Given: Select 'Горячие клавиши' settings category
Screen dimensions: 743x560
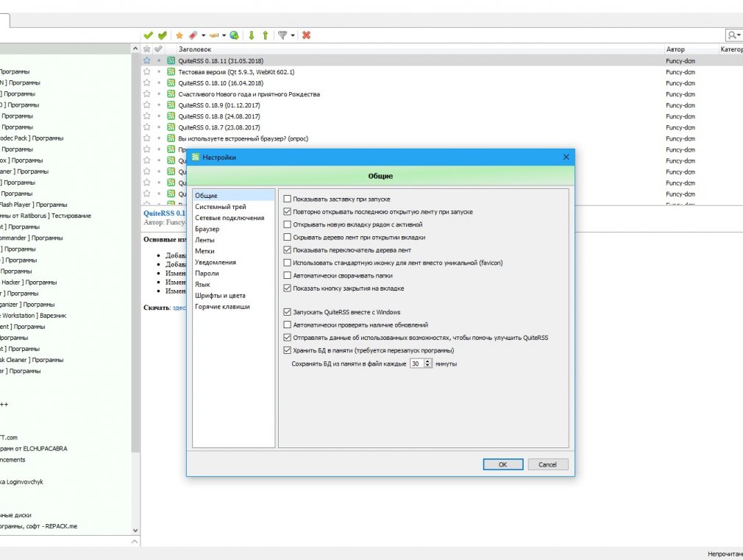Looking at the screenshot, I should pyautogui.click(x=222, y=306).
